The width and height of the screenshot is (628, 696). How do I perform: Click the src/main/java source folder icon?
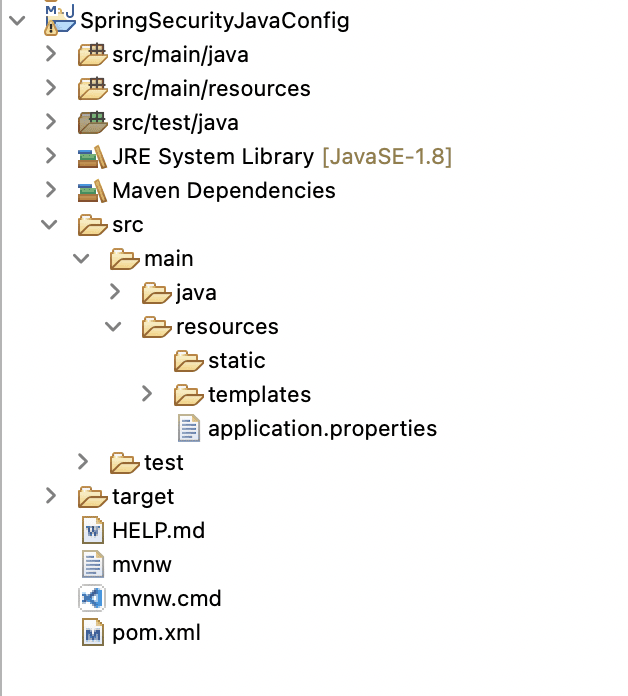pos(92,55)
